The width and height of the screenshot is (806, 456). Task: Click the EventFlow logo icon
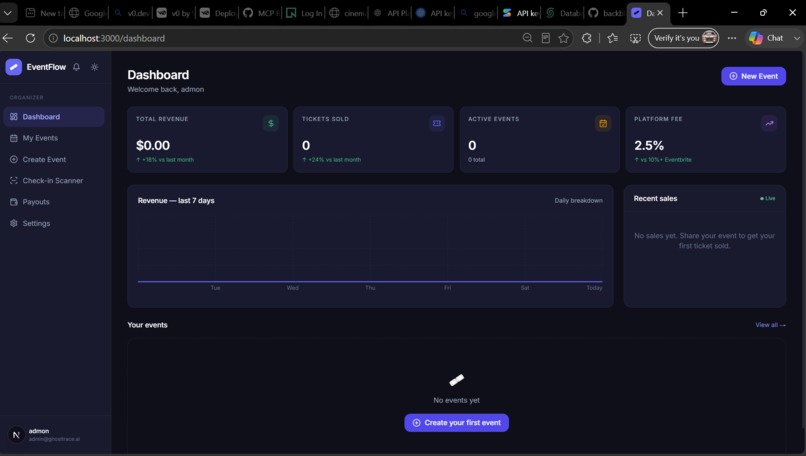14,67
